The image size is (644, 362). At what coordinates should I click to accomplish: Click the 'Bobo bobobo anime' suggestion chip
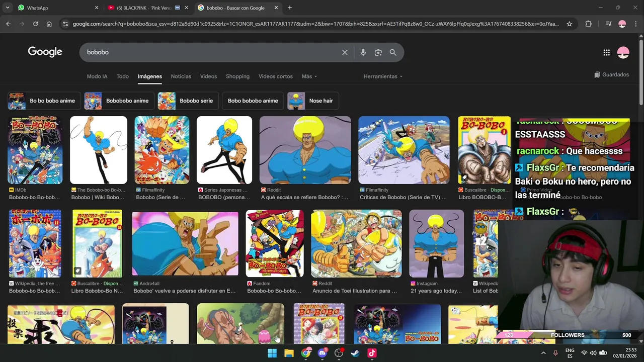(x=253, y=101)
